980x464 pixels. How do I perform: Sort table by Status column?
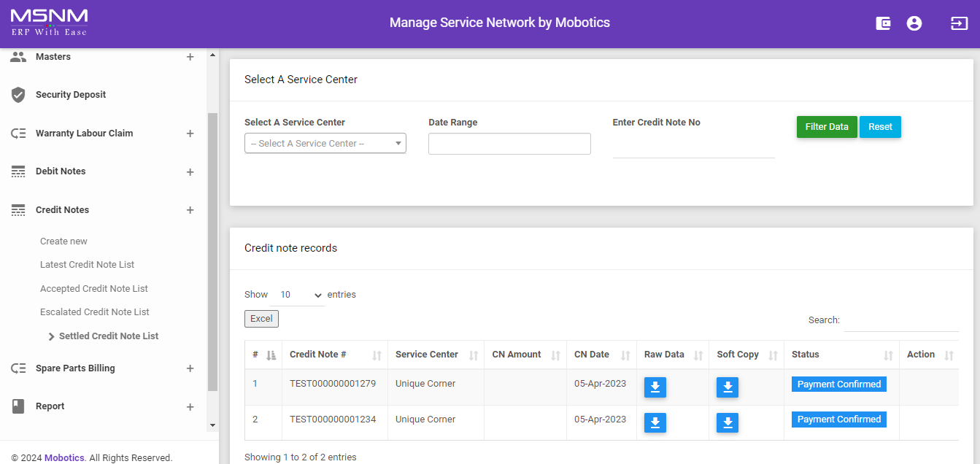841,355
